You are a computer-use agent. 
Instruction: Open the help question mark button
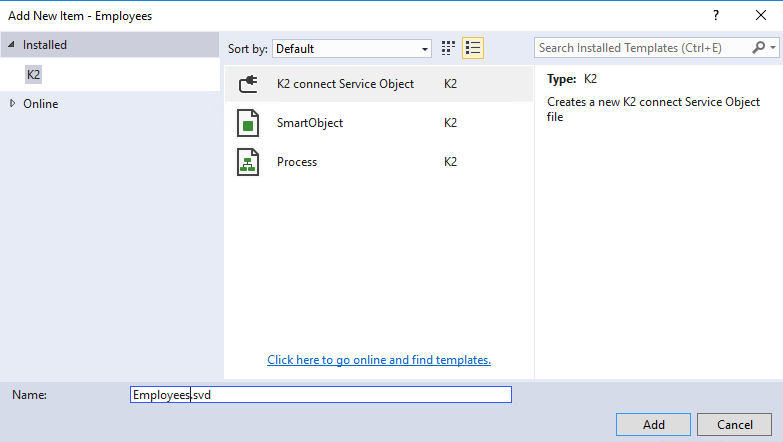click(716, 15)
